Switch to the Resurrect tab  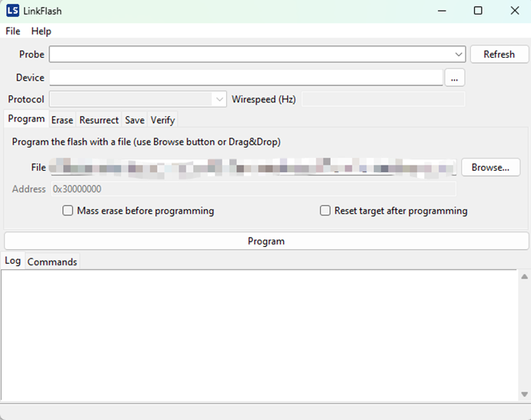point(99,120)
